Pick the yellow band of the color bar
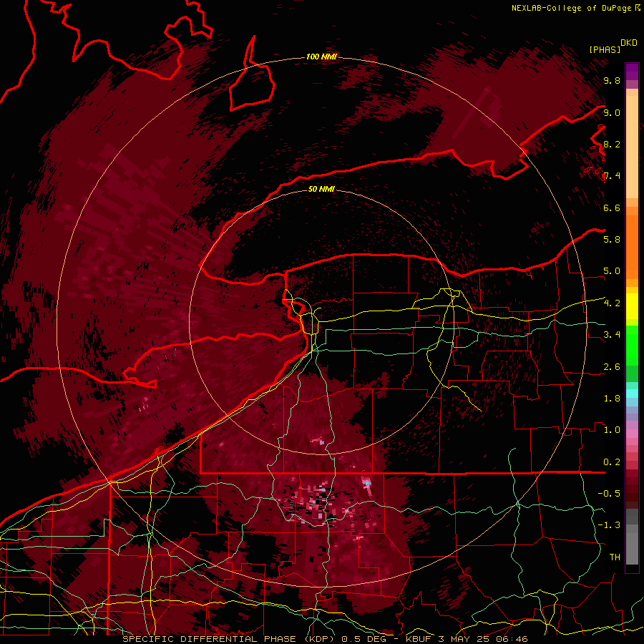Viewport: 644px width, 644px height. tap(632, 306)
